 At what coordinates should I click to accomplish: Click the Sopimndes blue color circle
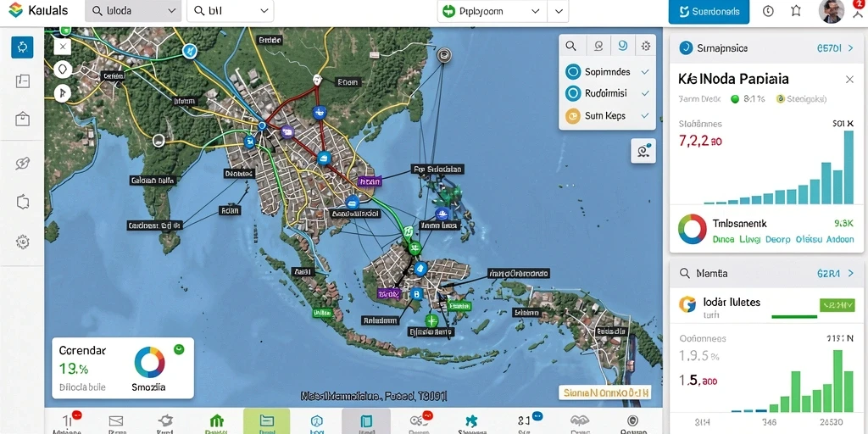(573, 72)
